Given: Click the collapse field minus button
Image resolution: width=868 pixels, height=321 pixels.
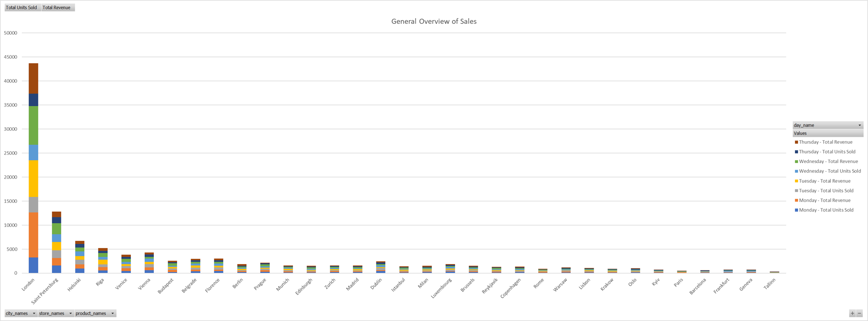Looking at the screenshot, I should tap(859, 314).
